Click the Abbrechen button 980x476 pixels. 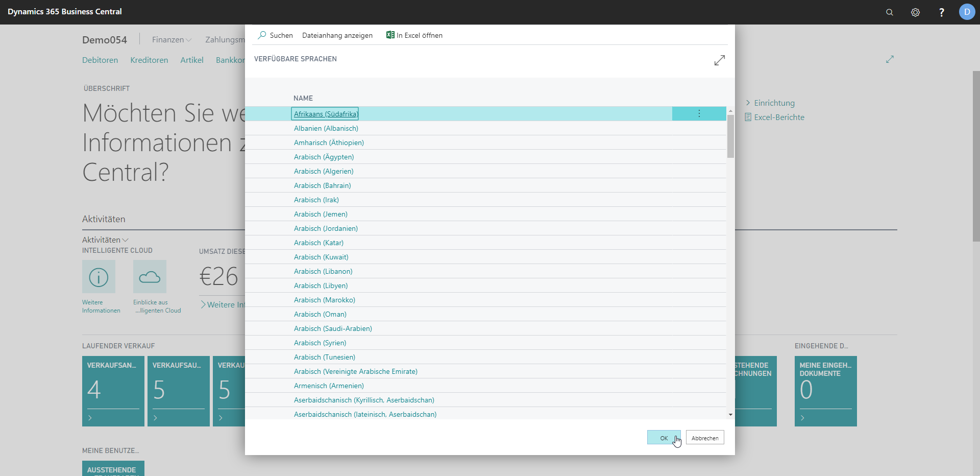(x=705, y=438)
